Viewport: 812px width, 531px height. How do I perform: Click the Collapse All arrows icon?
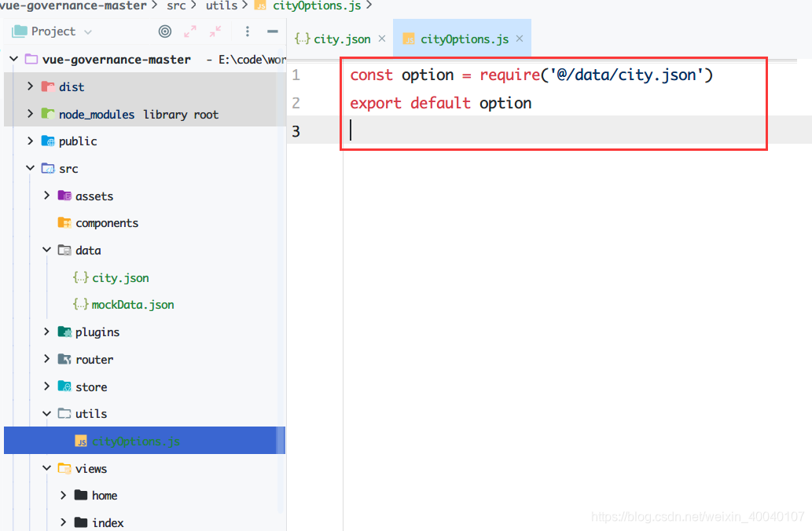[x=215, y=31]
